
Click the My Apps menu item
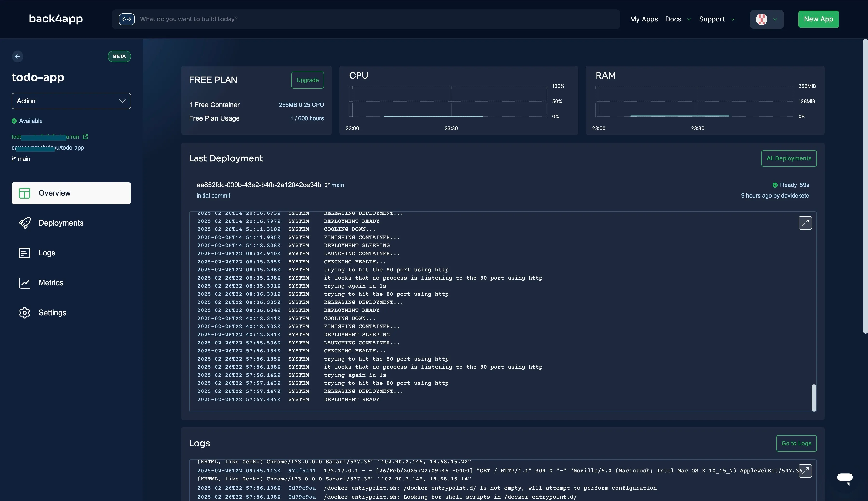click(644, 19)
